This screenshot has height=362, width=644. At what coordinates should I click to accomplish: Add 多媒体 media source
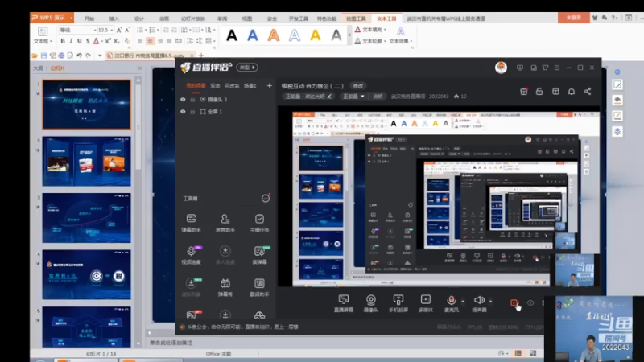(426, 303)
